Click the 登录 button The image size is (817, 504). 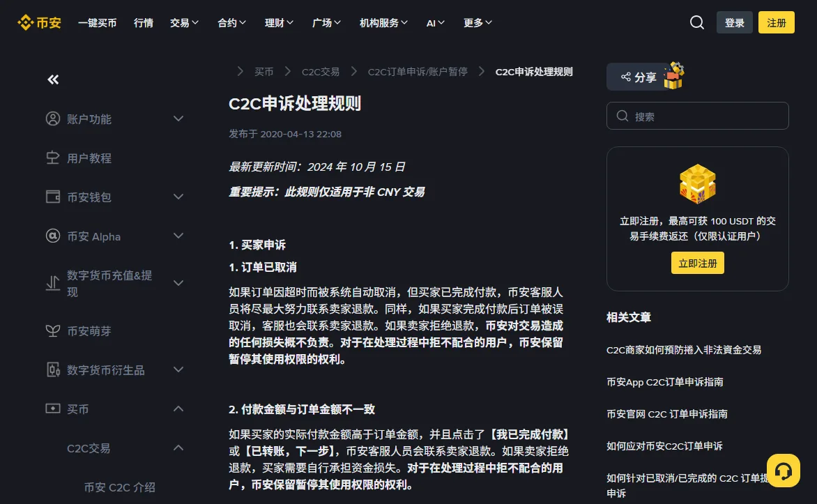734,22
